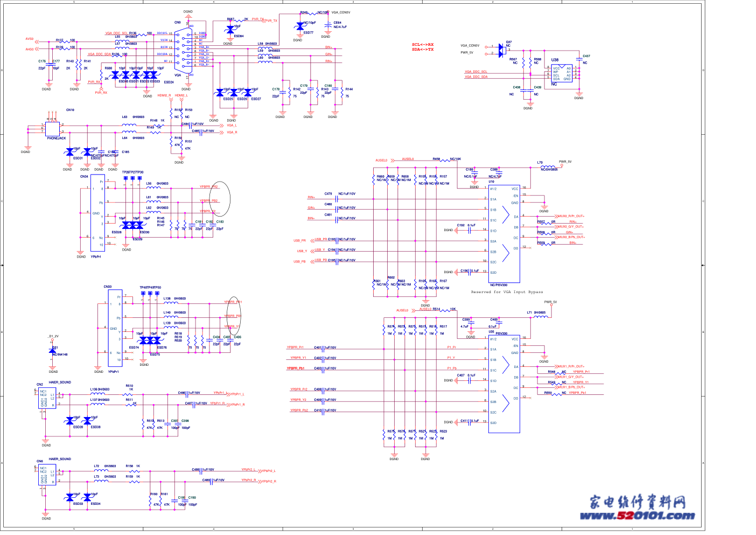This screenshot has height=535, width=756.
Task: Select the CN34 connector label
Action: (x=85, y=177)
